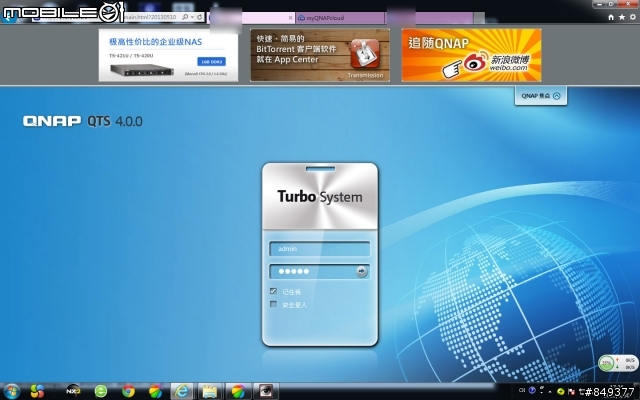Open the file explorer folder taskbar icon

[210, 391]
